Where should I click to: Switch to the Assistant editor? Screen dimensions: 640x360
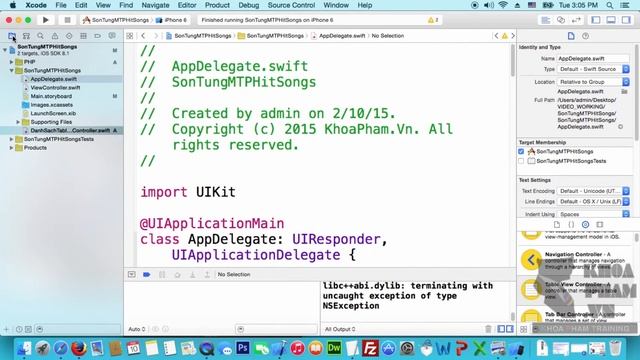[x=561, y=20]
